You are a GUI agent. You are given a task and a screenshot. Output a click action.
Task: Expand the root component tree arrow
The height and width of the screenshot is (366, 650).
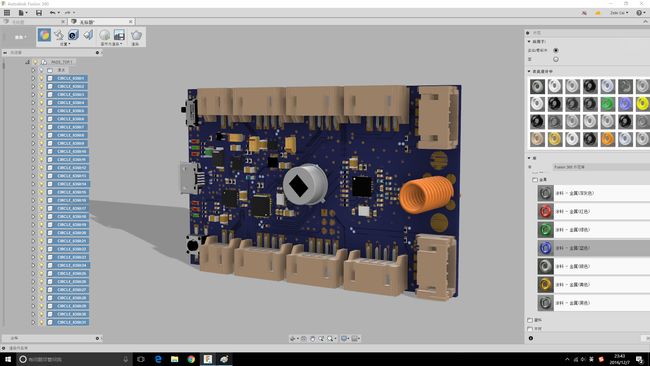(x=27, y=62)
